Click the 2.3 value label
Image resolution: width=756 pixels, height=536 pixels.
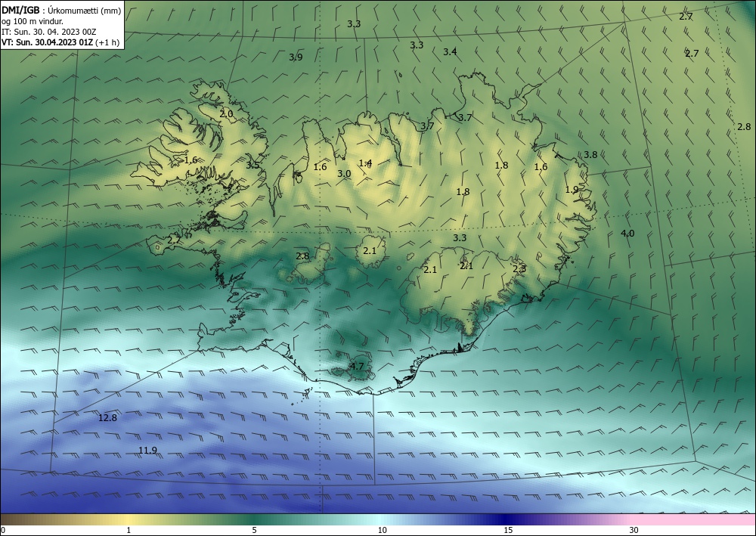point(519,269)
